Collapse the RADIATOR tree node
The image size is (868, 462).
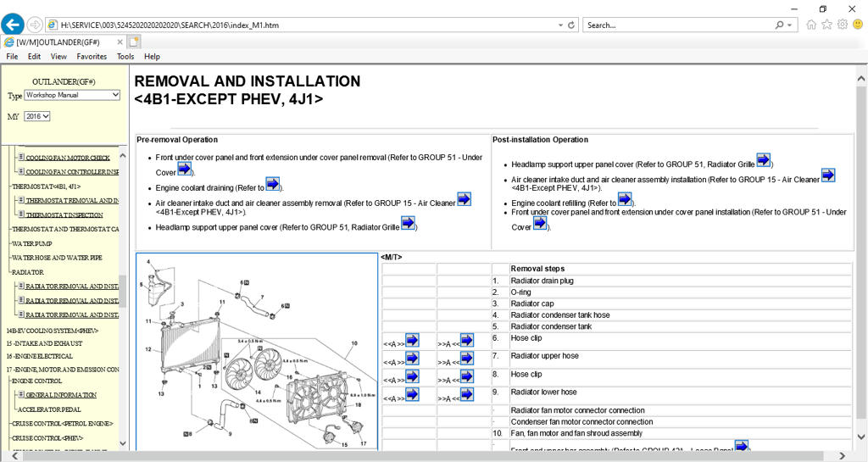(28, 272)
